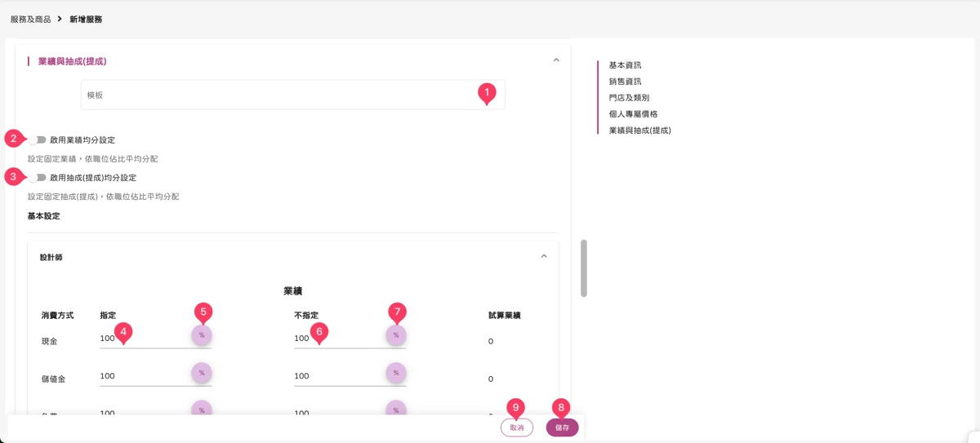
Task: Click the 現金 指定 percent unit button
Action: pyautogui.click(x=202, y=335)
